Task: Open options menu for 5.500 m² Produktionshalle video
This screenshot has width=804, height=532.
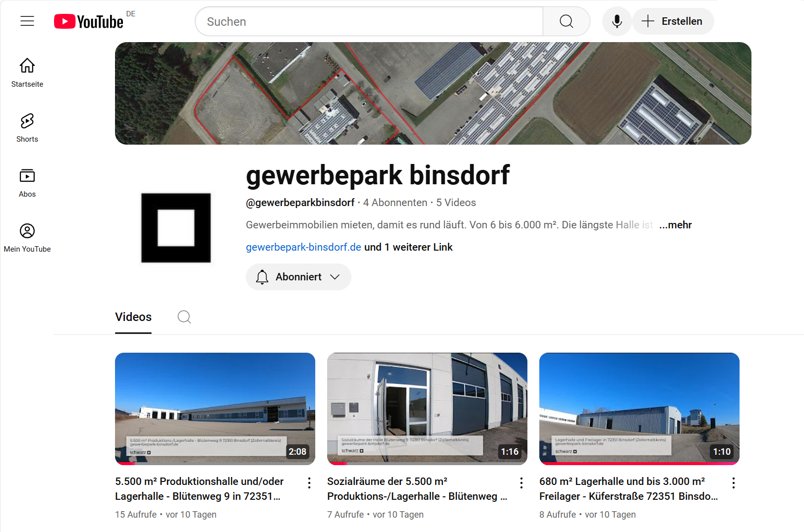Action: pos(309,483)
